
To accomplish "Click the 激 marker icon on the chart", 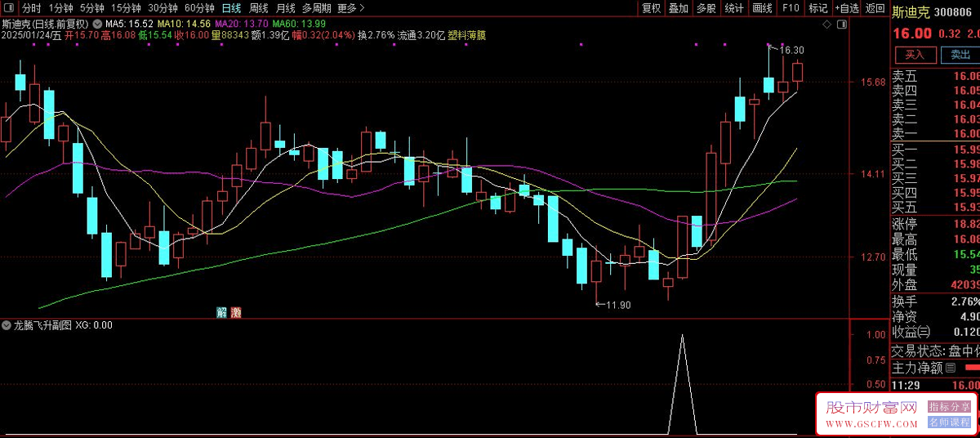I will [x=236, y=312].
